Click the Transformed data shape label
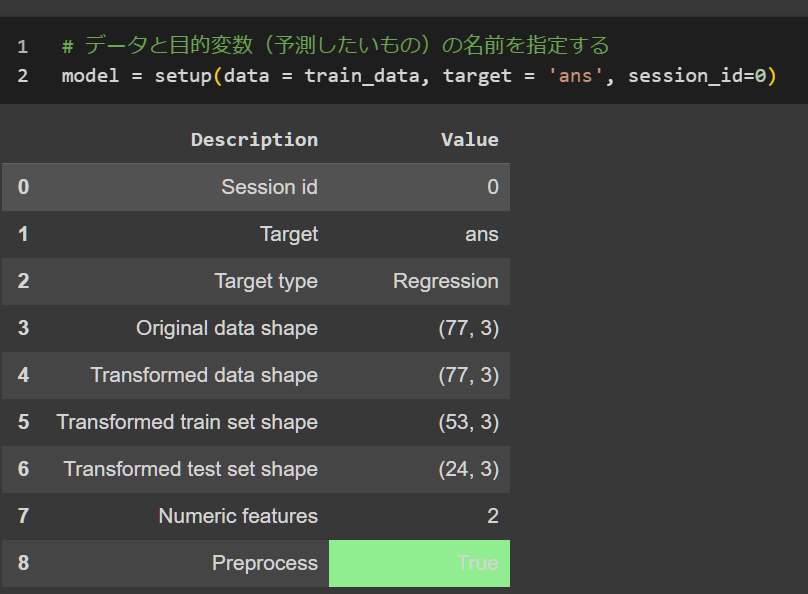Screen dimensions: 808x594 [204, 375]
